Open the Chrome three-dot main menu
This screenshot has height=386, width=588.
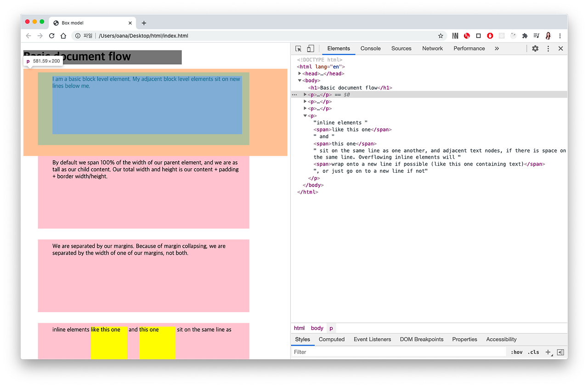point(560,36)
